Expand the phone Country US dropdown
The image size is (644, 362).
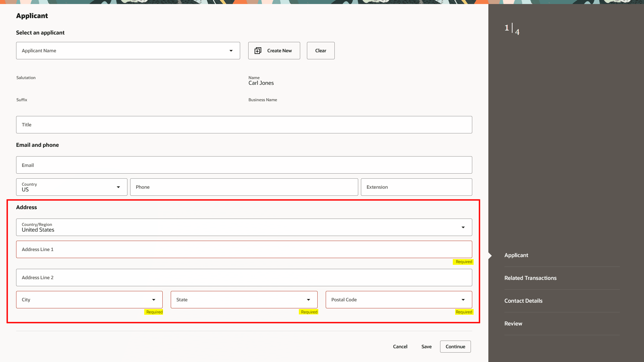coord(118,187)
